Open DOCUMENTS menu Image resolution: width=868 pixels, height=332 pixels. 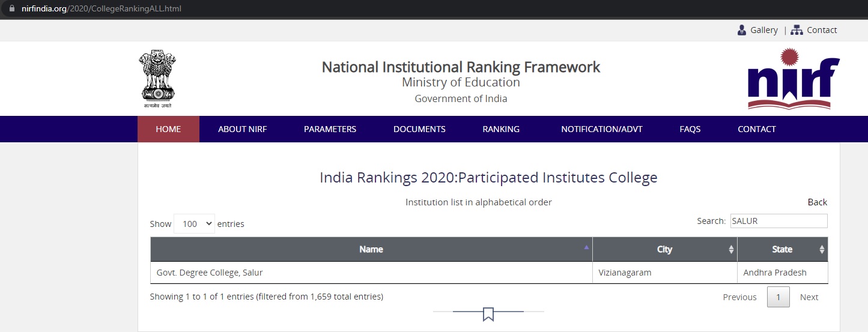click(419, 129)
